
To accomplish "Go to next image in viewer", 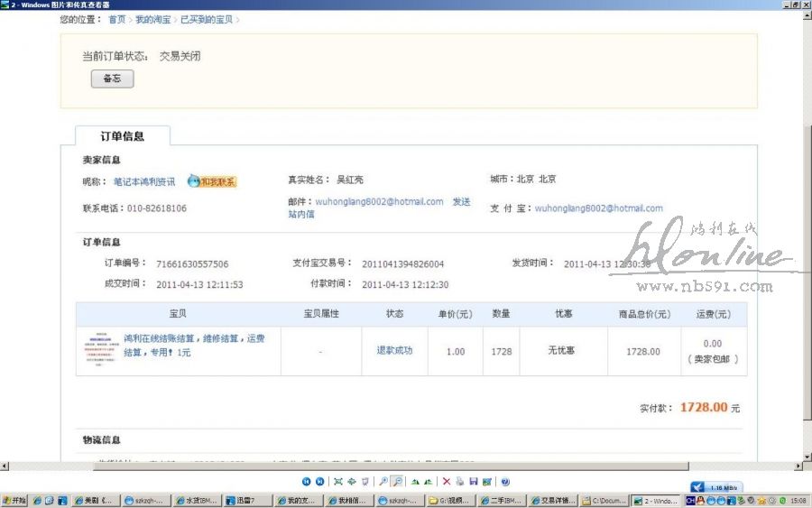I will point(319,482).
